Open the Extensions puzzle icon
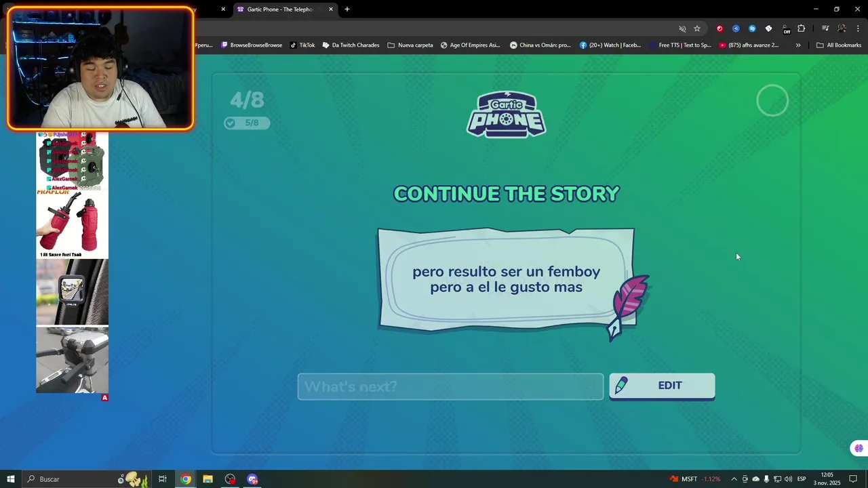 [x=802, y=28]
